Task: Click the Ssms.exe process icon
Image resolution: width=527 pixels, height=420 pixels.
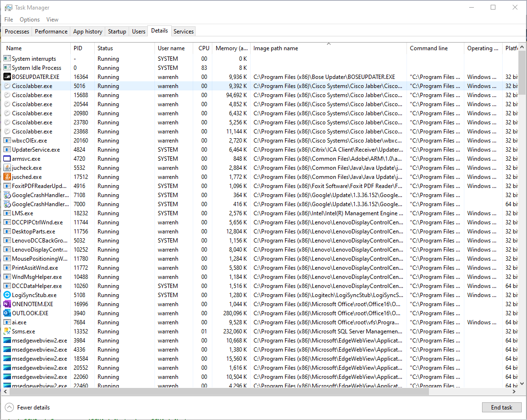Action: pyautogui.click(x=7, y=331)
